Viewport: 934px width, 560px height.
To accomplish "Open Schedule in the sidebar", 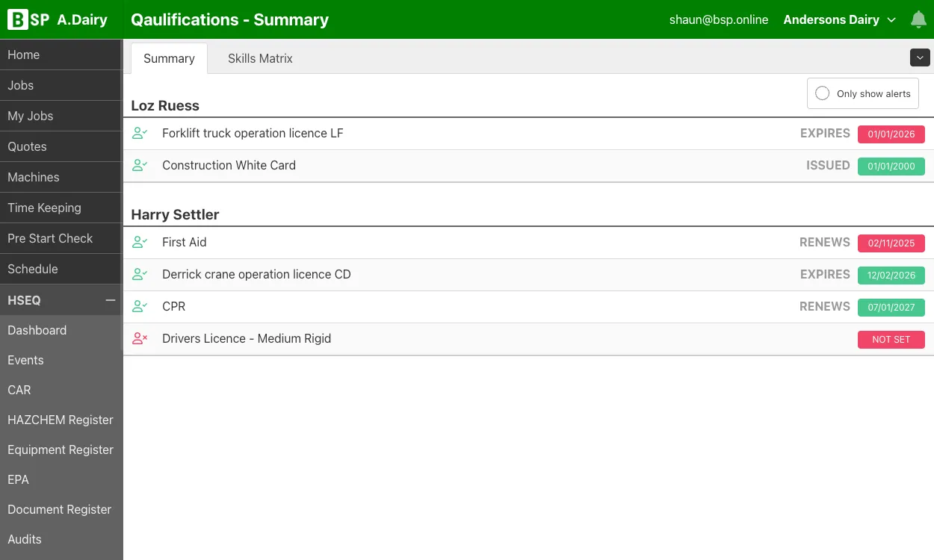I will click(x=61, y=269).
